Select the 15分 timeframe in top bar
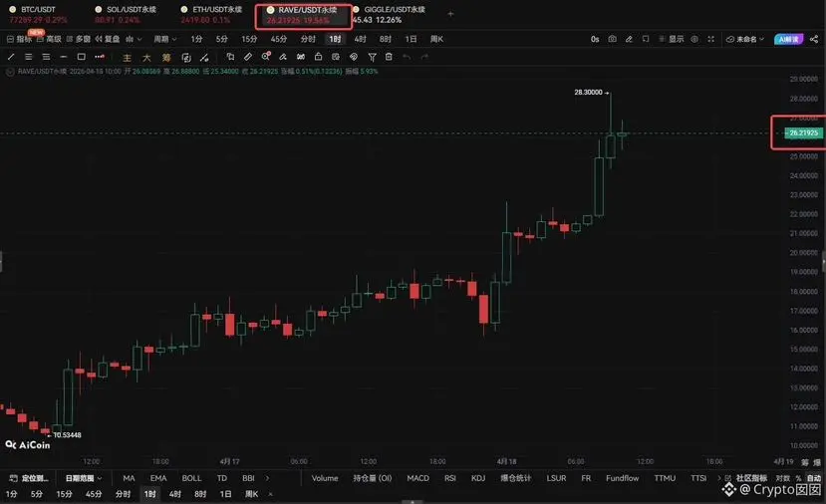The width and height of the screenshot is (826, 504). click(x=249, y=39)
